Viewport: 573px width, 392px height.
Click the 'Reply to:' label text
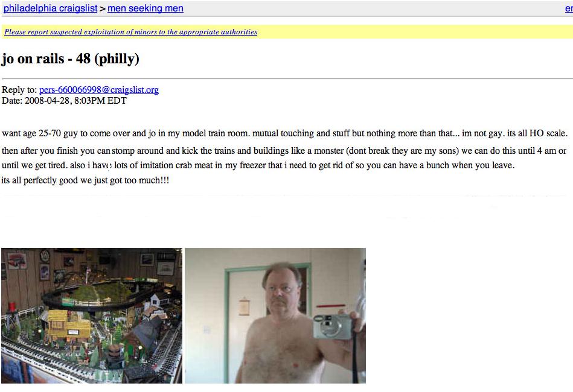19,90
